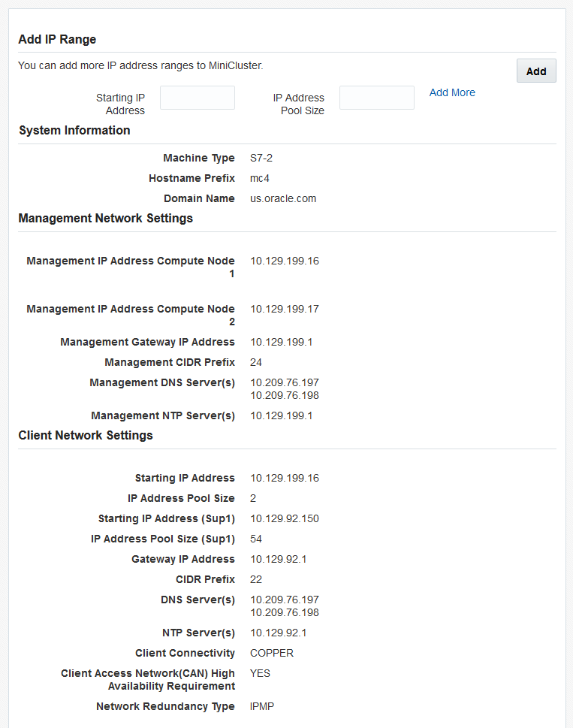Click the IP Address Pool Size (Sup1) label
573x728 pixels.
pos(163,539)
